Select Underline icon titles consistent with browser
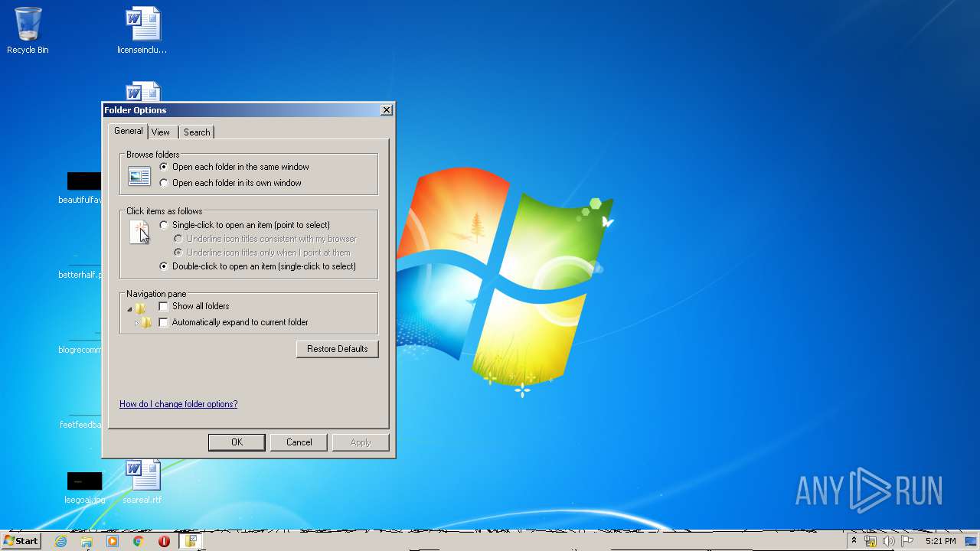This screenshot has height=551, width=980. coord(266,239)
